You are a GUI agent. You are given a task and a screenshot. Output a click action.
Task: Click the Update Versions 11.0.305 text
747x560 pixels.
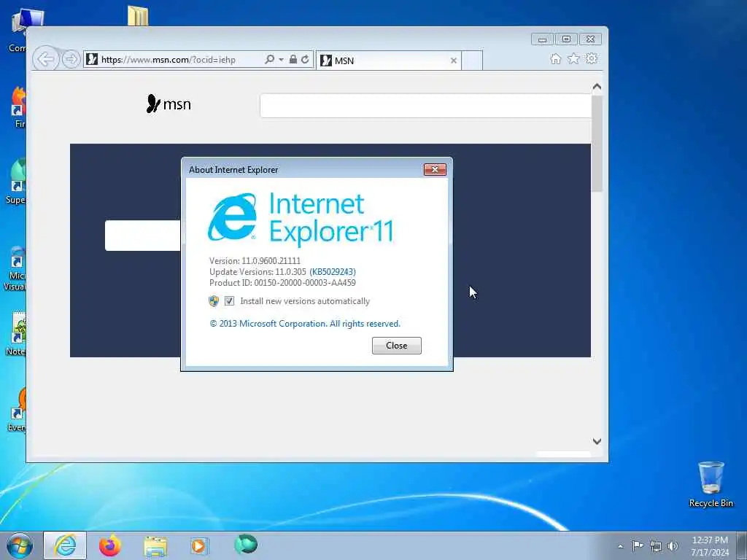point(258,272)
